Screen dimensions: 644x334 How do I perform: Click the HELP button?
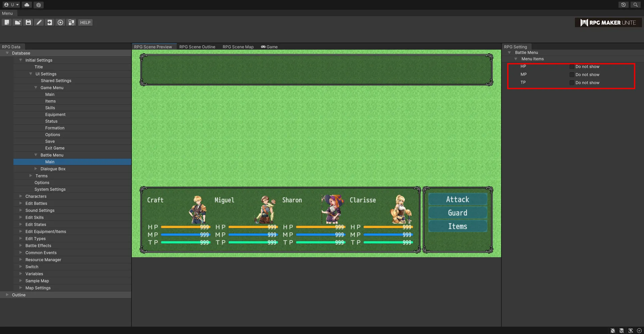85,22
